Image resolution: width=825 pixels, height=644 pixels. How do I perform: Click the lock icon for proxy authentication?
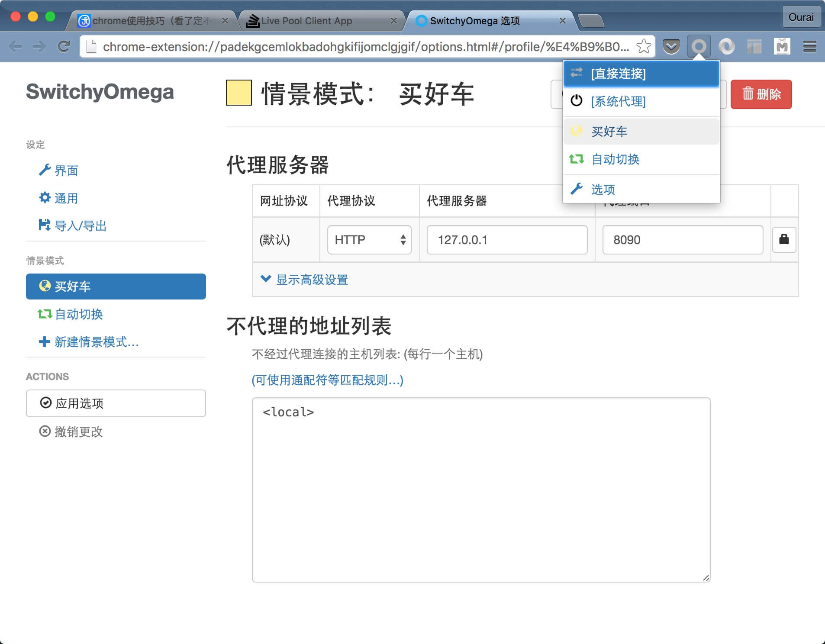[x=784, y=239]
